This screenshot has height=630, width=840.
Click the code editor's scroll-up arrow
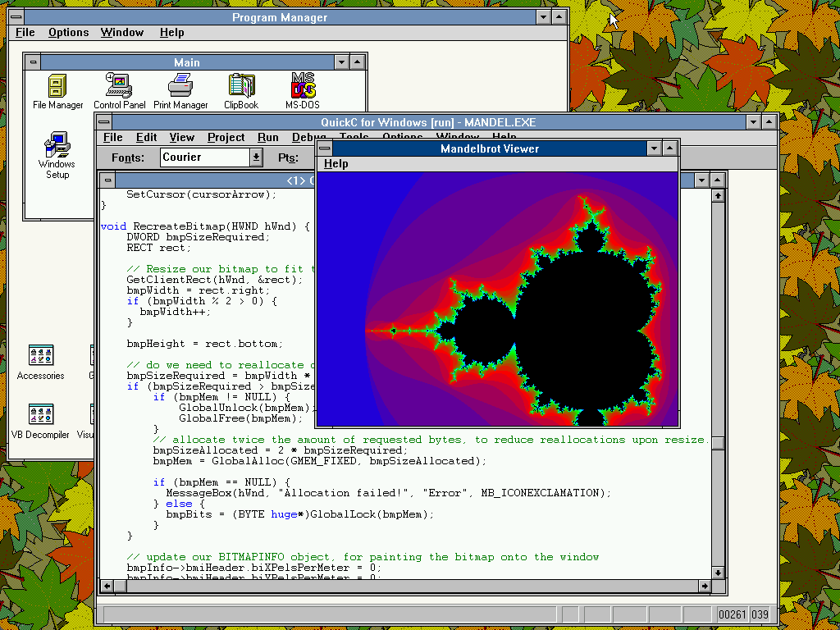(719, 195)
